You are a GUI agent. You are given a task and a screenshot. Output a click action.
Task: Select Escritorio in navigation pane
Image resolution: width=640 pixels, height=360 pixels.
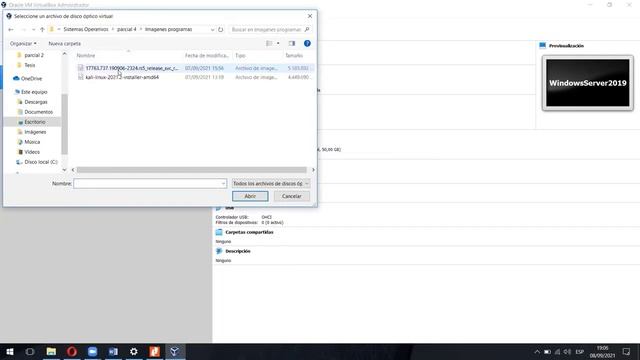35,122
